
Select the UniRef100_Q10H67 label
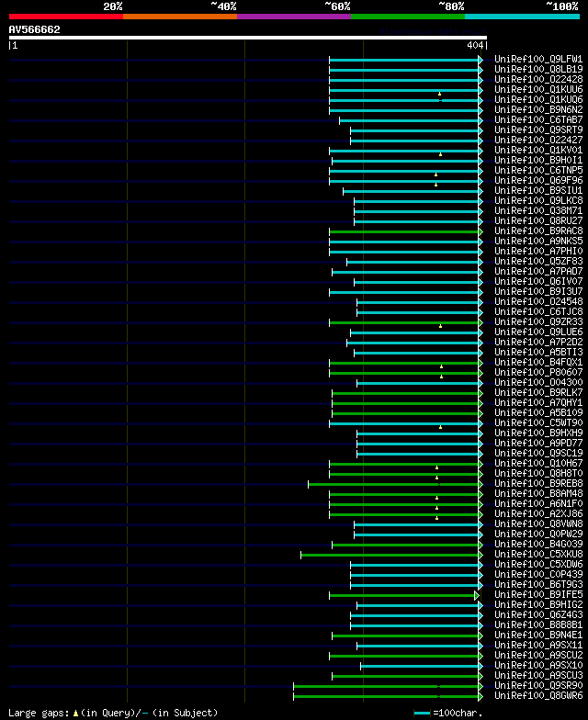[x=538, y=463]
